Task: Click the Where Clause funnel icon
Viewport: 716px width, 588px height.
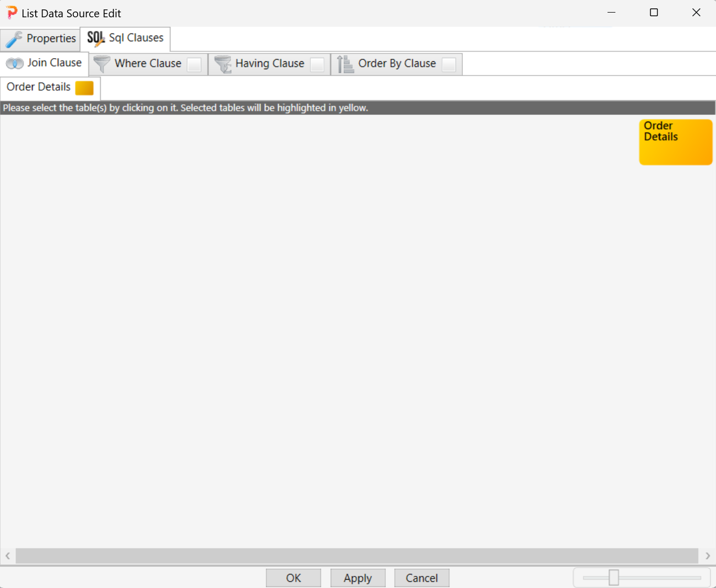Action: pos(102,64)
